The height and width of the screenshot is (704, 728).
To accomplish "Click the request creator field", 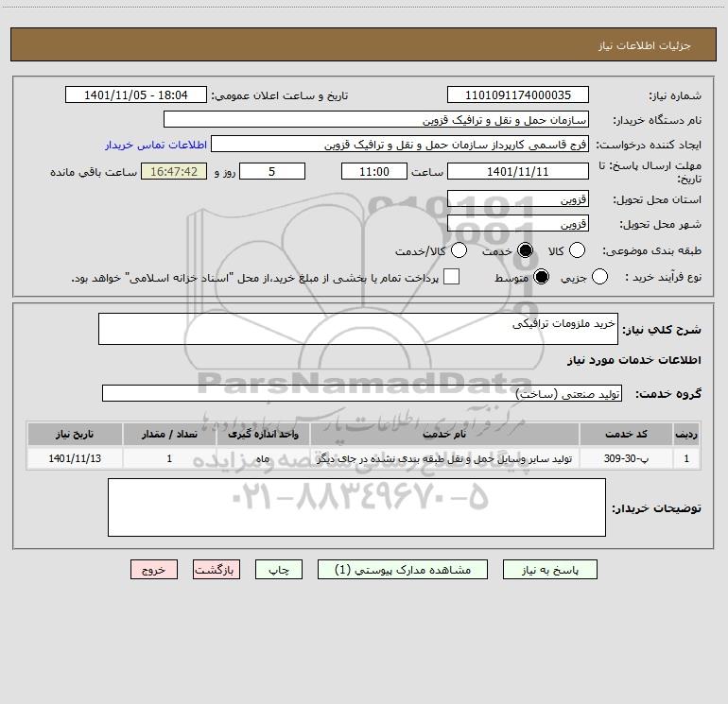I will pos(400,145).
